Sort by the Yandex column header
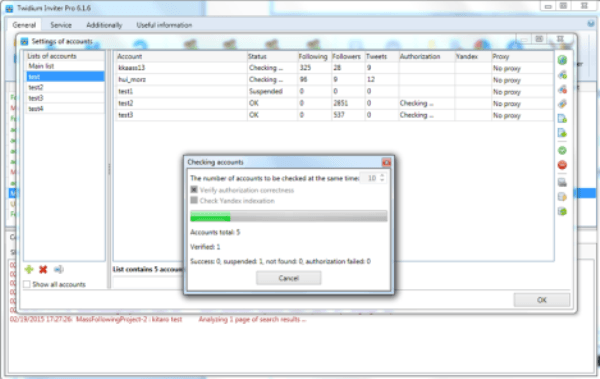Screen dimensions: 600x379 pos(473,56)
